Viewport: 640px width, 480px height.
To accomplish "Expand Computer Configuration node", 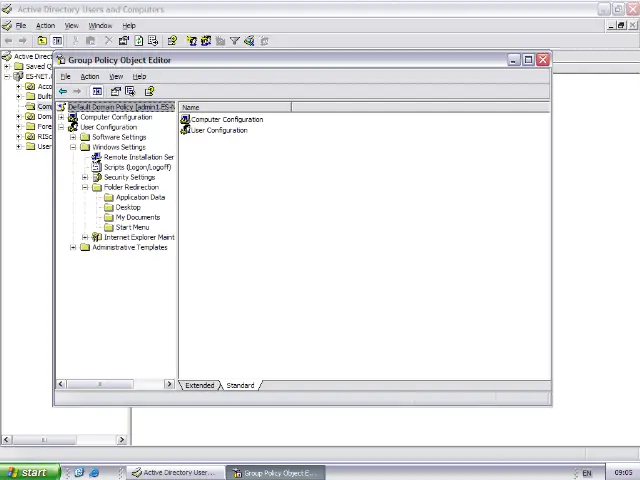I will tap(61, 117).
